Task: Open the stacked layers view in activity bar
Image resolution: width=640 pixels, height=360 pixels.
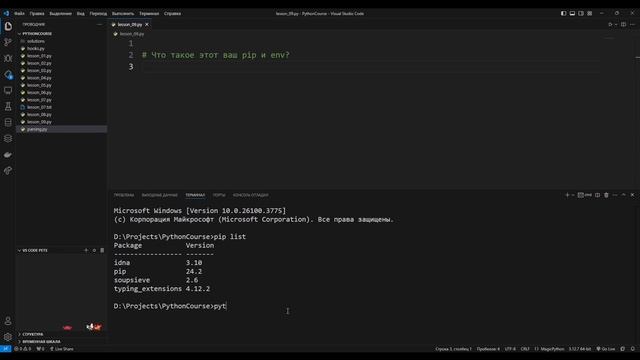Action: [x=8, y=138]
